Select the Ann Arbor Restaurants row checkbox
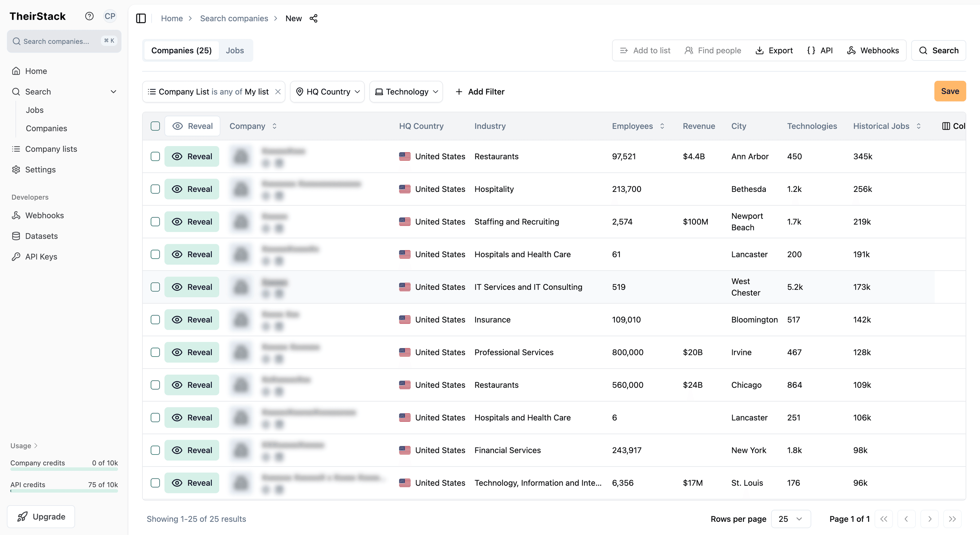Image resolution: width=980 pixels, height=535 pixels. click(x=155, y=156)
